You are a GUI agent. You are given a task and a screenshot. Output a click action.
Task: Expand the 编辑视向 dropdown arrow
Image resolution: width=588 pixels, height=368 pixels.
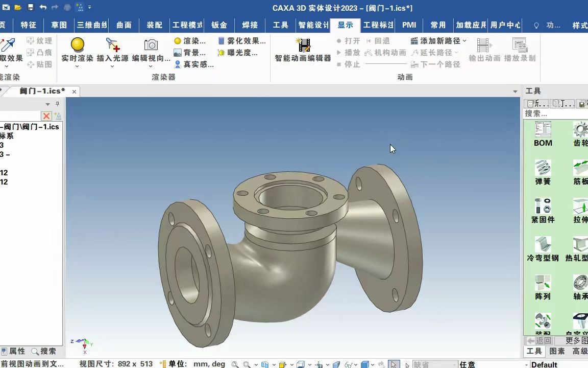tap(151, 66)
